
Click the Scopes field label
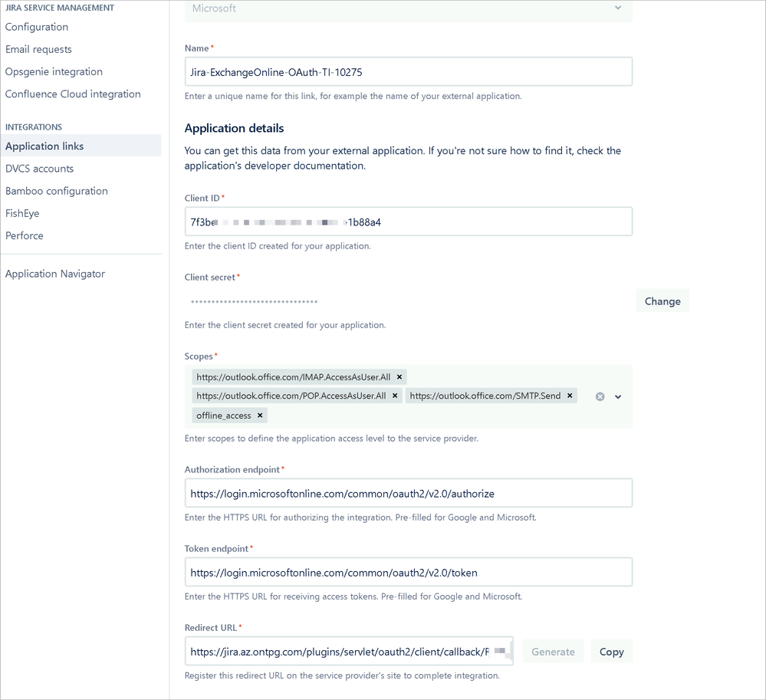(x=199, y=357)
